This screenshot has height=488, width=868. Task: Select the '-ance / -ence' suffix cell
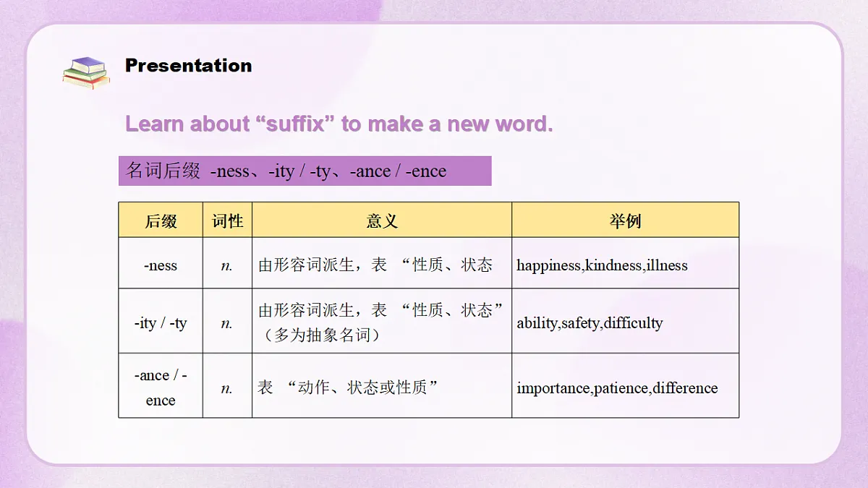click(161, 386)
